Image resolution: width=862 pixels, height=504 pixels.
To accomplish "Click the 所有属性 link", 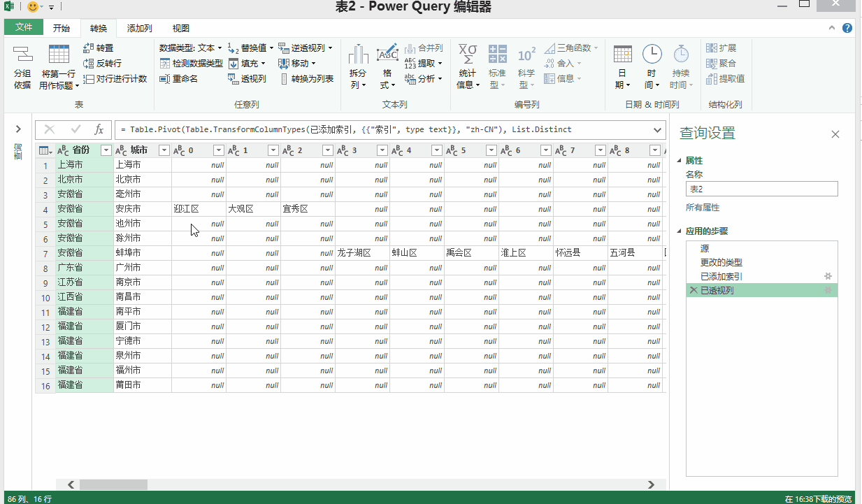I will click(x=703, y=208).
